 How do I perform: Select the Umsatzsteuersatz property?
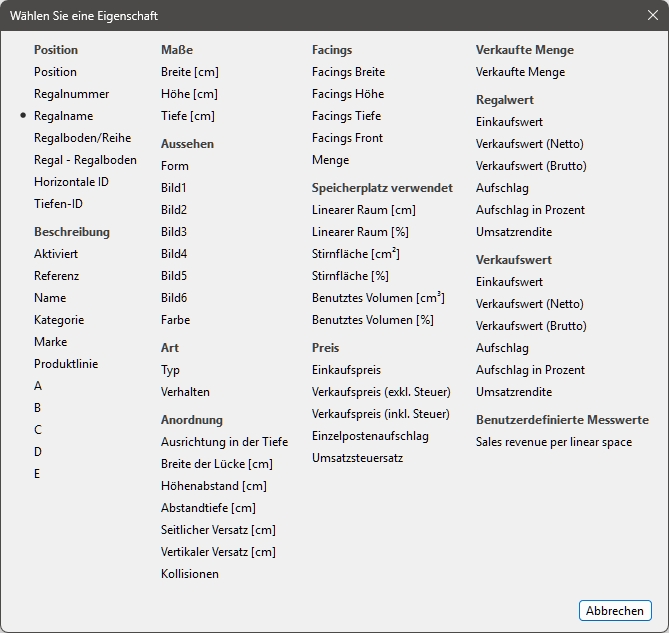(x=357, y=458)
